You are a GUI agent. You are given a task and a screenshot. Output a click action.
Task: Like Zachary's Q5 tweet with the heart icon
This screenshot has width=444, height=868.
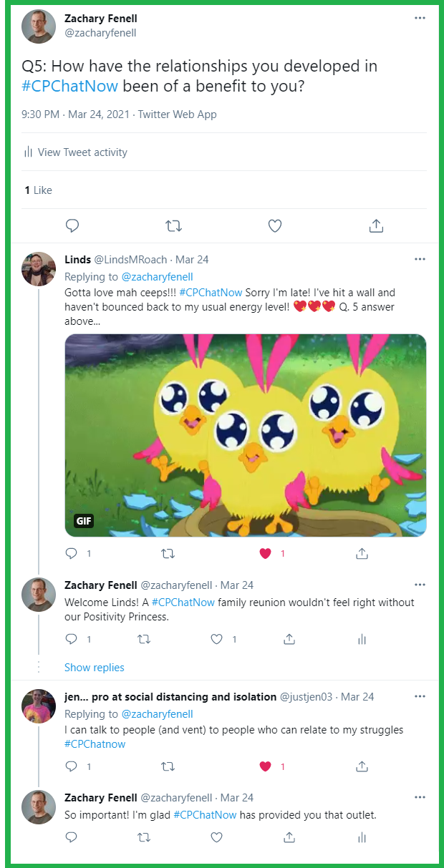coord(274,225)
